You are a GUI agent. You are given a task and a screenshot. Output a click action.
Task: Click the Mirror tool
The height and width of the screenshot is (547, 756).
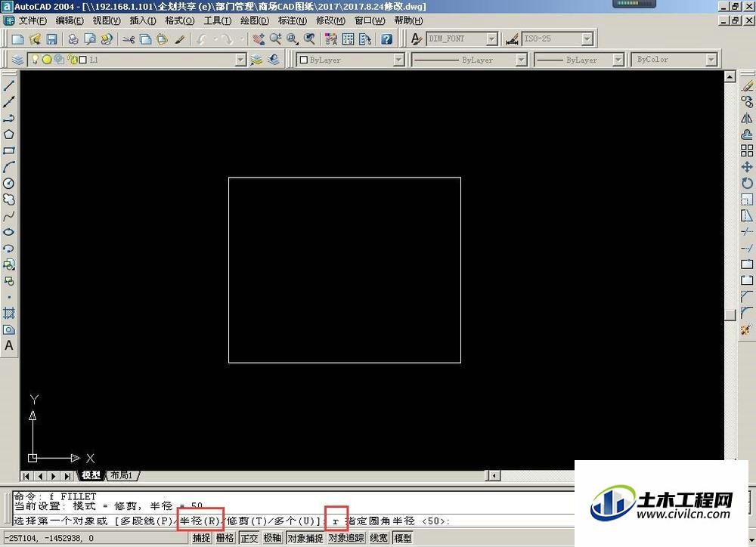[747, 118]
